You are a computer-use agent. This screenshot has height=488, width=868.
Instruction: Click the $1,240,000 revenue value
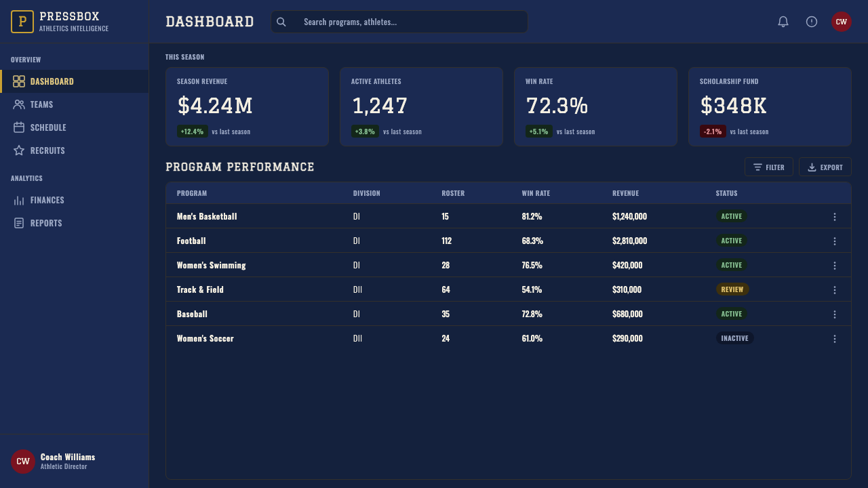(x=629, y=216)
